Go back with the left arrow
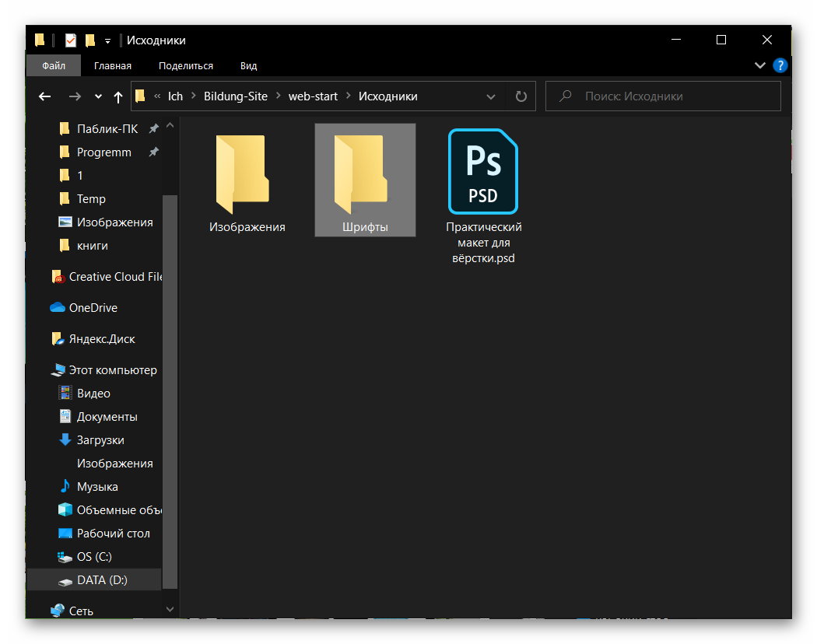The height and width of the screenshot is (644, 817). [45, 96]
